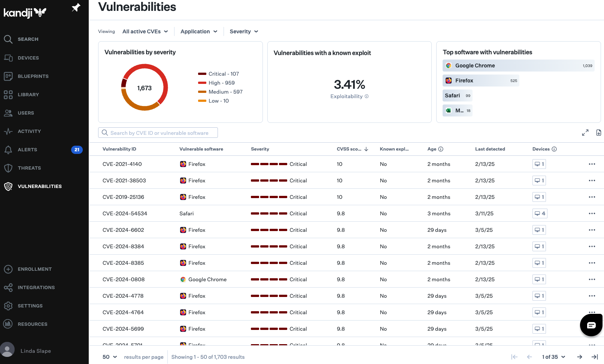Image resolution: width=604 pixels, height=364 pixels.
Task: Click the alerts badge showing 21
Action: [x=77, y=149]
